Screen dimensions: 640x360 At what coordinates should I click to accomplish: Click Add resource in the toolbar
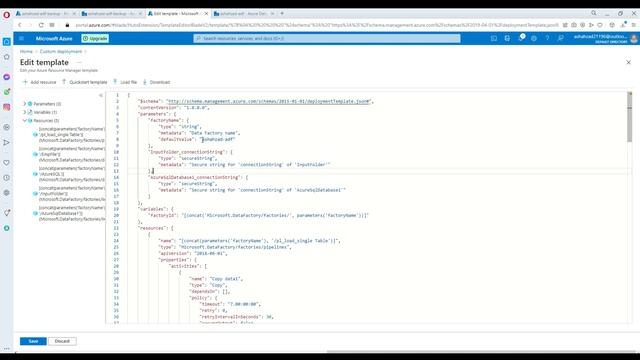point(40,82)
